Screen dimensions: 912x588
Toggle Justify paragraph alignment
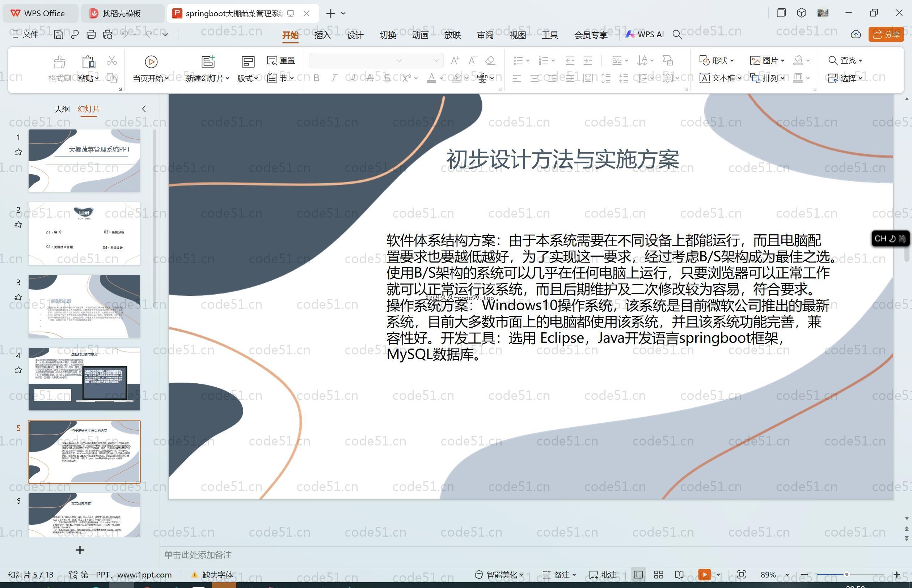570,78
